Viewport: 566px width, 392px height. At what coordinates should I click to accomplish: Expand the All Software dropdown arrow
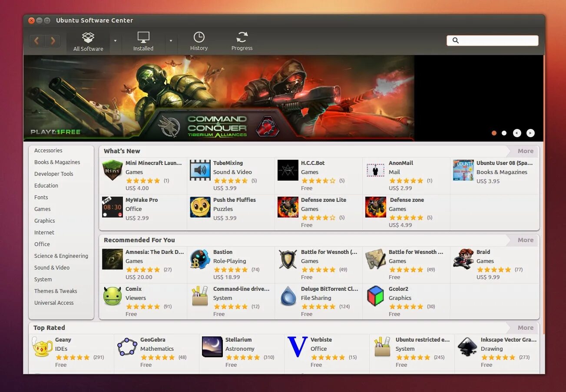pyautogui.click(x=115, y=41)
